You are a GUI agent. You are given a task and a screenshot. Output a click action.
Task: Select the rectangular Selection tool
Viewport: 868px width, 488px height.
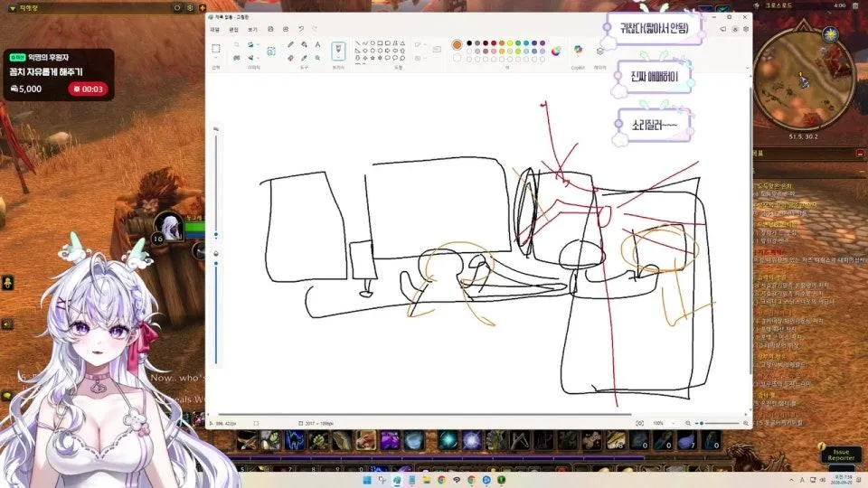click(x=216, y=49)
